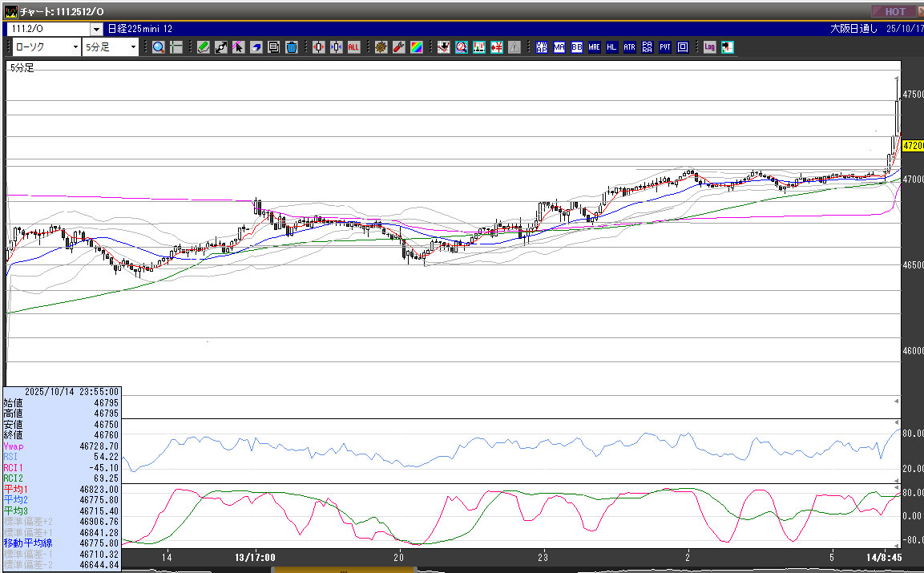This screenshot has width=924, height=573.
Task: Click the PVT indicator button
Action: click(664, 47)
